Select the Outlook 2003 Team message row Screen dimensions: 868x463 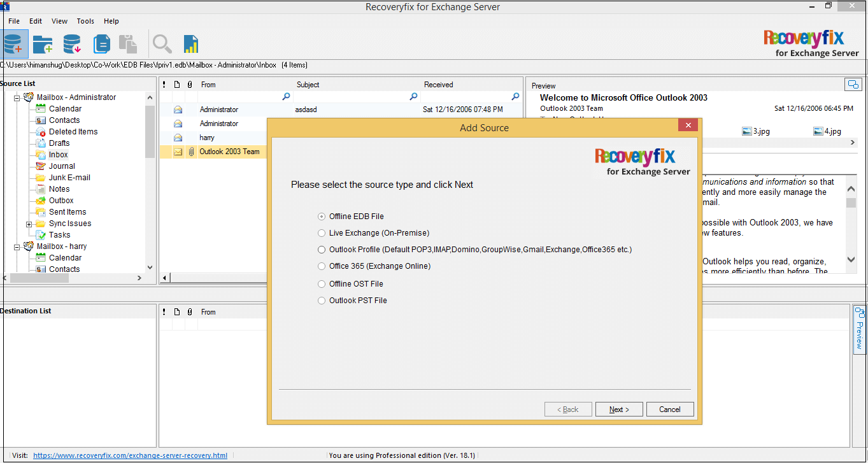(213, 152)
